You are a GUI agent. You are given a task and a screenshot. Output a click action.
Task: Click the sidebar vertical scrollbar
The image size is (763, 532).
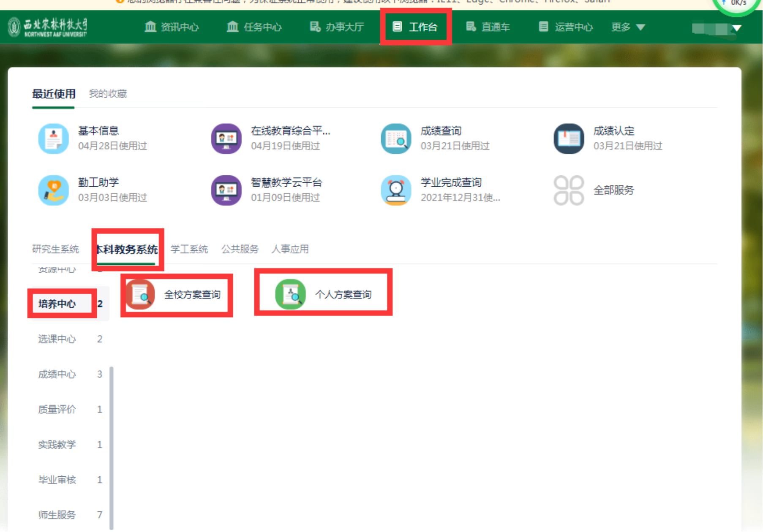(112, 447)
